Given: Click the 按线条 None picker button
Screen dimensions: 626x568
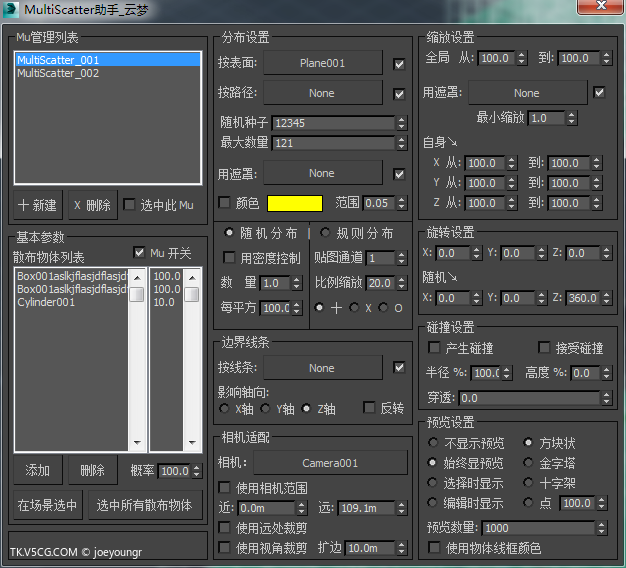Looking at the screenshot, I should (x=323, y=368).
